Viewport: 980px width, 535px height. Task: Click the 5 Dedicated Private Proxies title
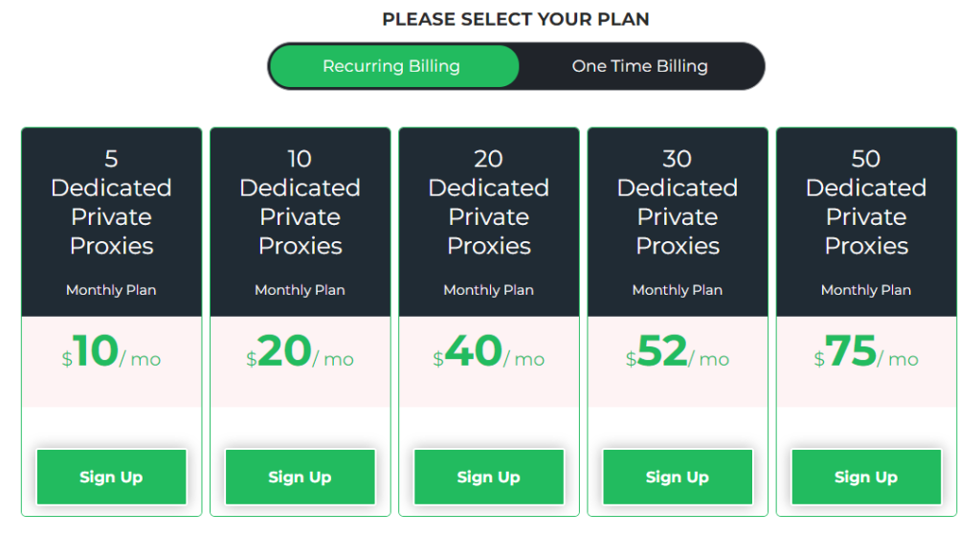point(111,202)
